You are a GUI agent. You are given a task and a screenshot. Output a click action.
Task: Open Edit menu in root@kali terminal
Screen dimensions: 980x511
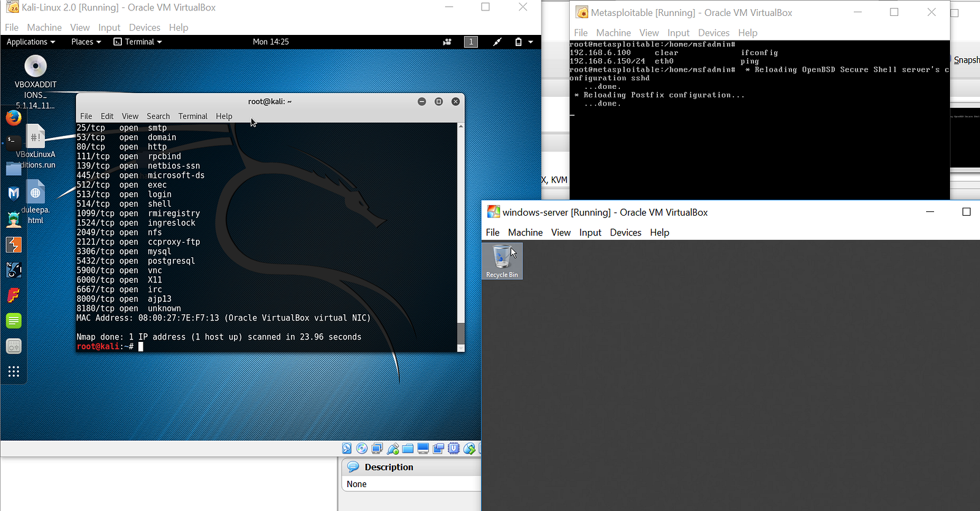(x=107, y=116)
